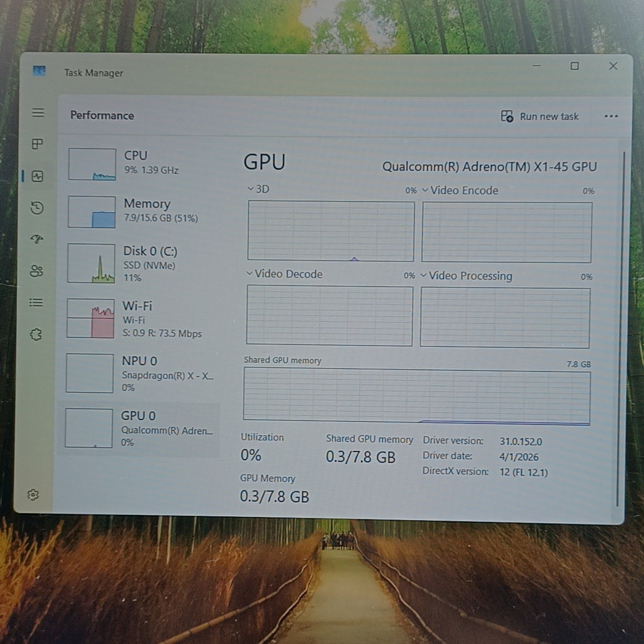Viewport: 644px width, 644px height.
Task: Click DirectX version 12 (FL 12.1)
Action: click(x=523, y=473)
